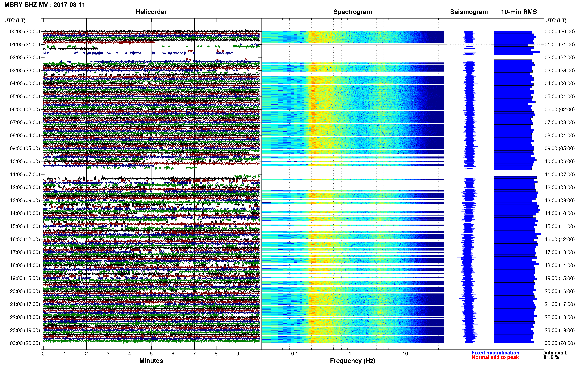
Task: Click left time label 15:00 (11:00)
Action: click(25, 226)
